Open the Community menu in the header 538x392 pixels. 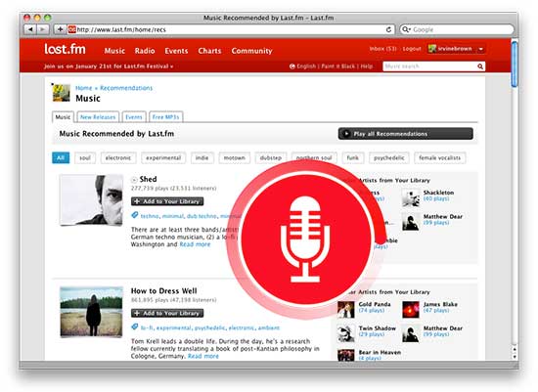point(251,51)
